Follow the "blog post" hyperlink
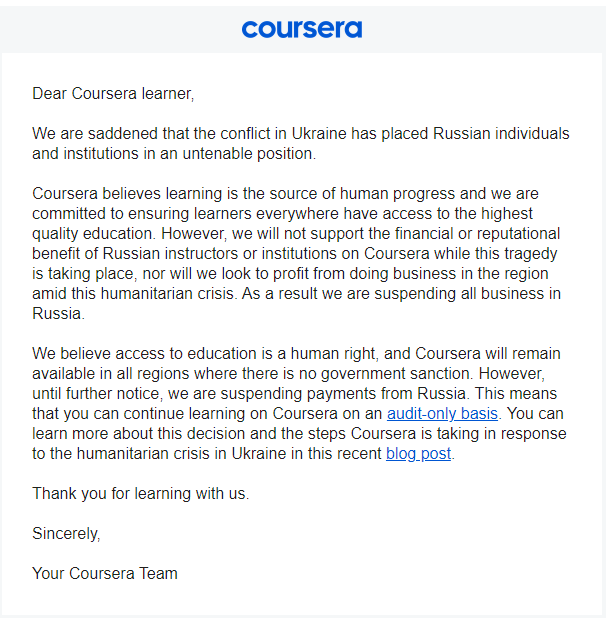 tap(419, 453)
